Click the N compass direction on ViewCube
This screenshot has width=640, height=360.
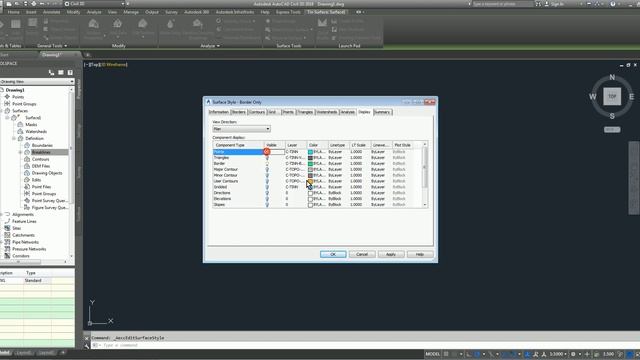(x=612, y=77)
